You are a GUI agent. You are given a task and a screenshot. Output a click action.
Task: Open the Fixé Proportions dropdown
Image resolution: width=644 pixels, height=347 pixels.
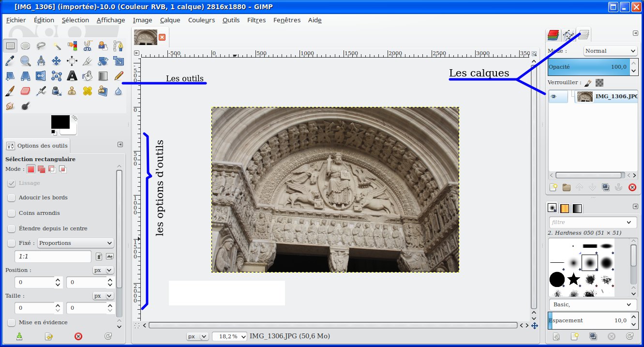[x=75, y=243]
